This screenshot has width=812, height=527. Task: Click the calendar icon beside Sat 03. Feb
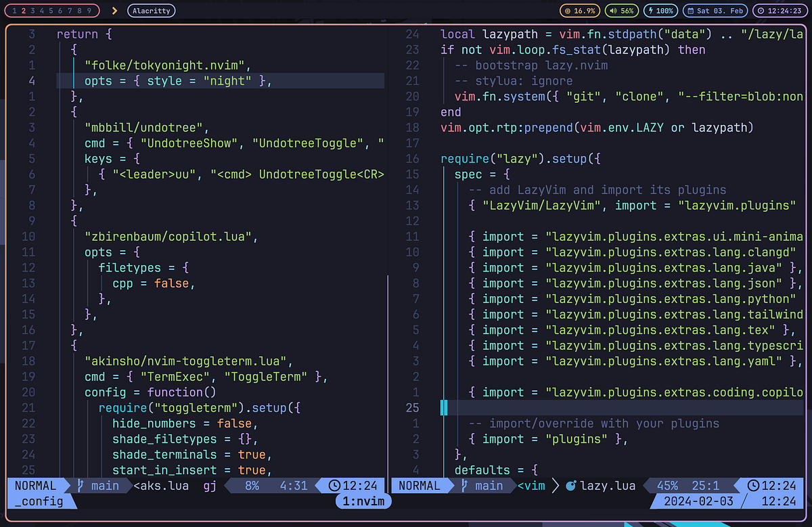point(691,10)
